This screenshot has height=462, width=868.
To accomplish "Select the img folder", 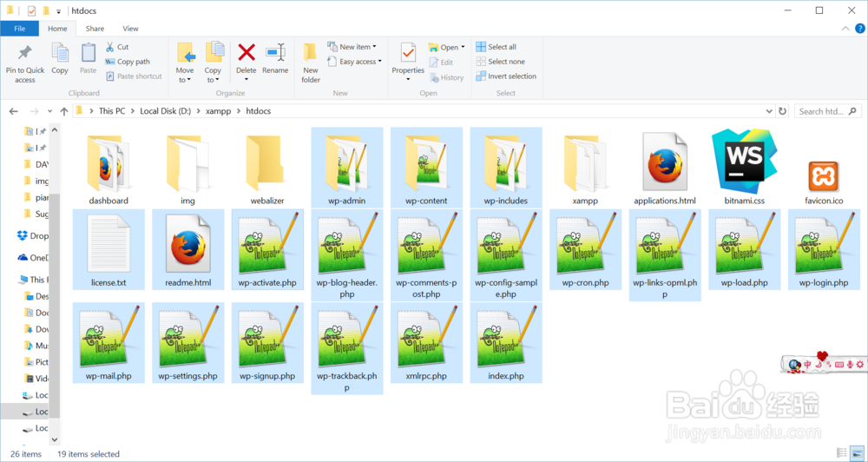I will [188, 168].
